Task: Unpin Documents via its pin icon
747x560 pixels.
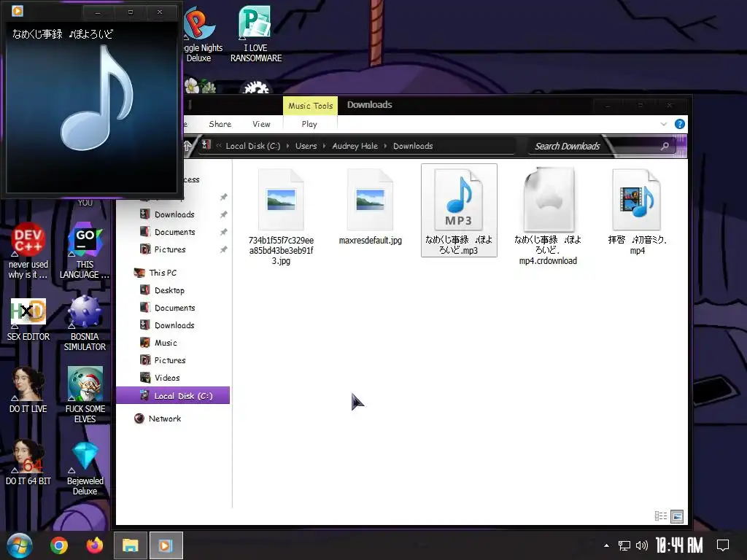Action: pos(223,232)
